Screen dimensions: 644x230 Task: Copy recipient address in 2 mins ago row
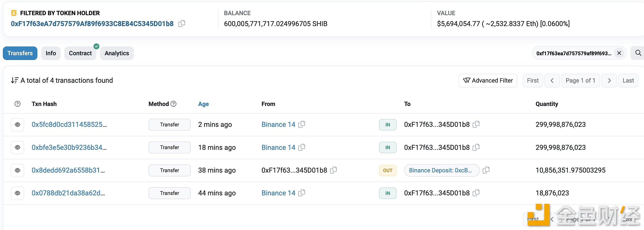(x=476, y=124)
